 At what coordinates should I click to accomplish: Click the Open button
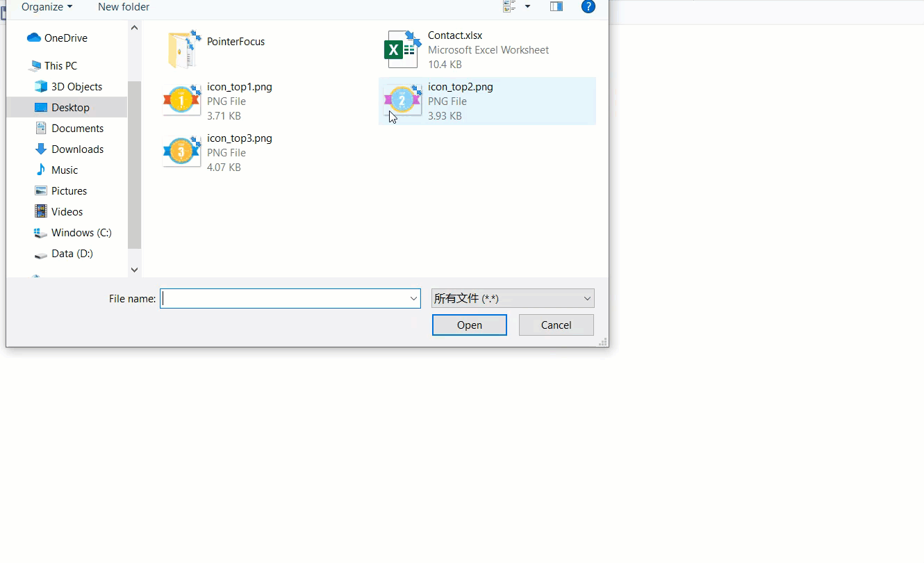click(469, 325)
